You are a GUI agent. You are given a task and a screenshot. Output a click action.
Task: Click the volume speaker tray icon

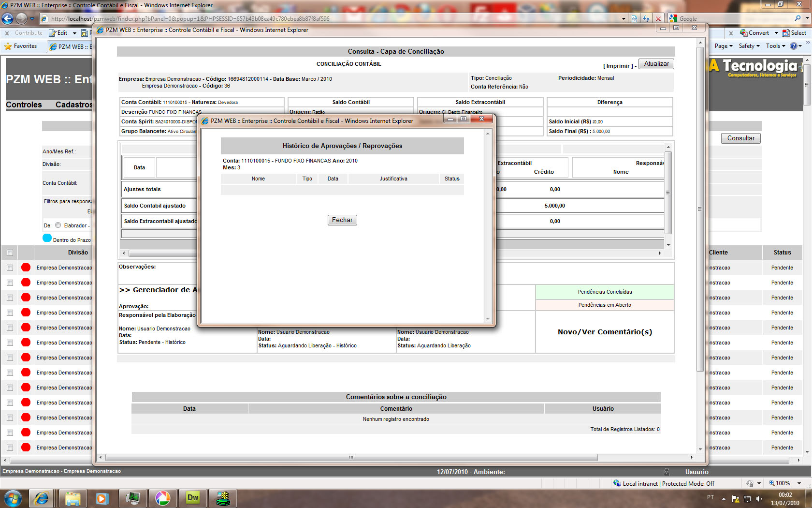759,499
